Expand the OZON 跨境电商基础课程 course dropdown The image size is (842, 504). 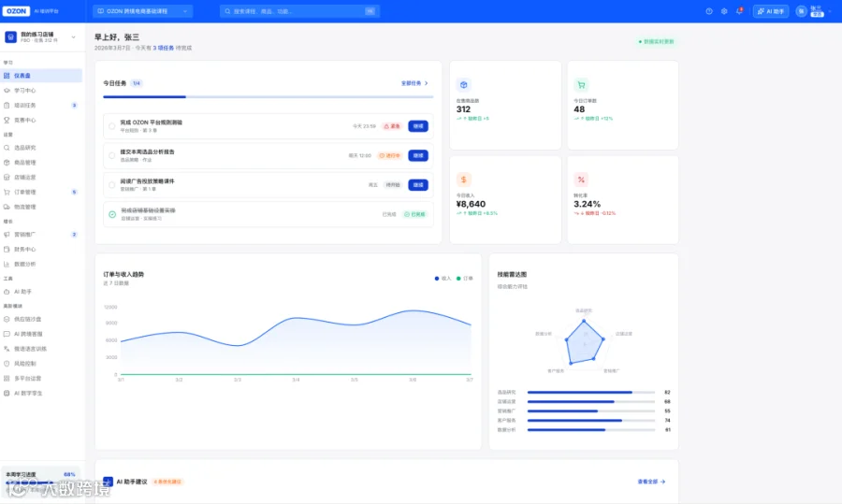coord(143,11)
